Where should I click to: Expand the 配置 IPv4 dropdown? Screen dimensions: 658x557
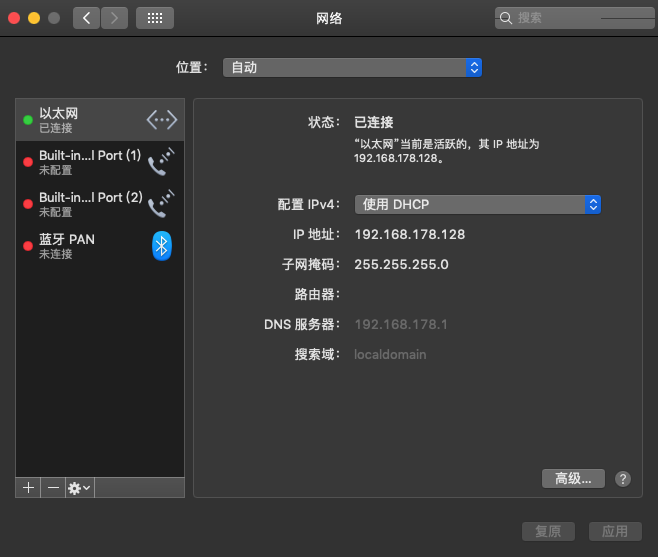pyautogui.click(x=478, y=204)
